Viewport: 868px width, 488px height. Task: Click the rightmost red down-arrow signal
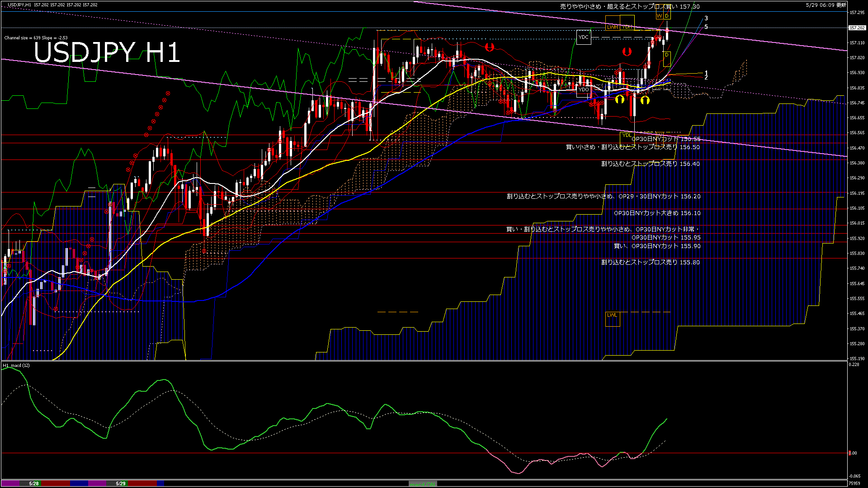(627, 52)
